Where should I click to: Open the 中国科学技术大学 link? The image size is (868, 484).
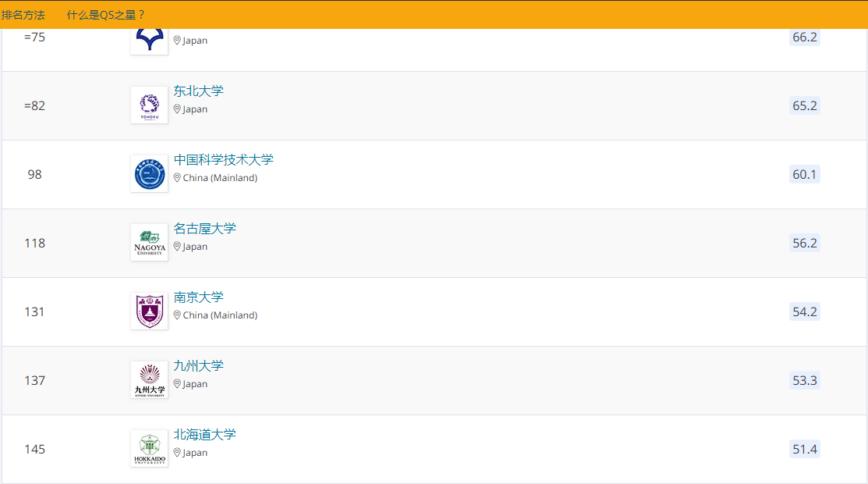click(223, 160)
